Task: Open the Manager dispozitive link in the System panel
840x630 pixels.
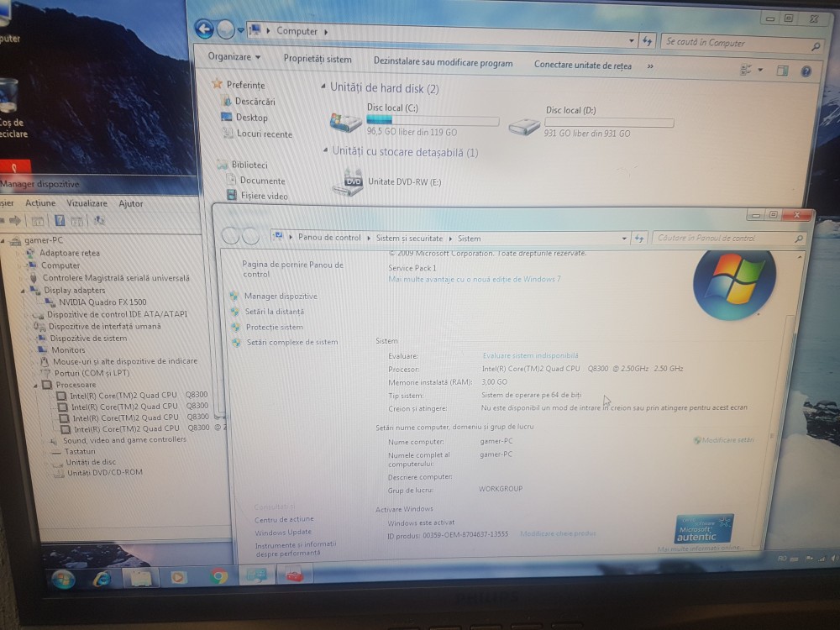Action: coord(281,296)
